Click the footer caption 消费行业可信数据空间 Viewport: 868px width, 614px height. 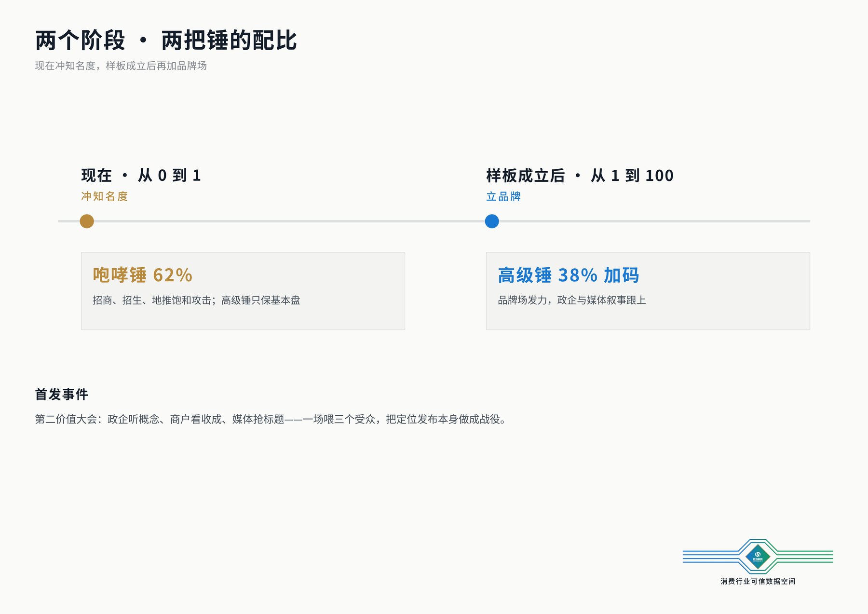coord(758,581)
